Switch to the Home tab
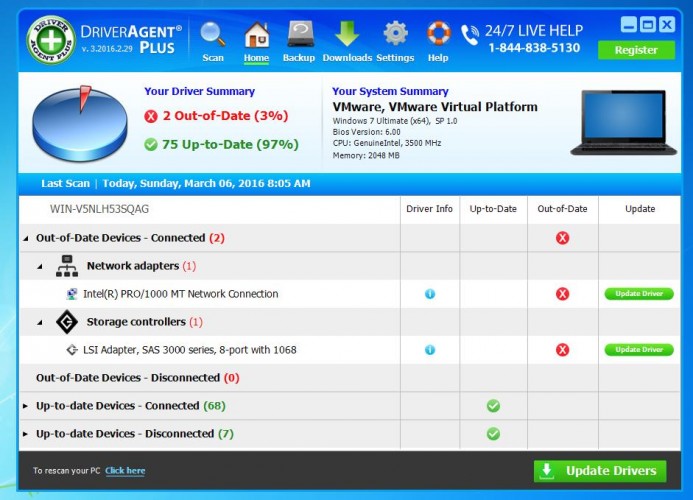This screenshot has width=693, height=500. pos(256,42)
